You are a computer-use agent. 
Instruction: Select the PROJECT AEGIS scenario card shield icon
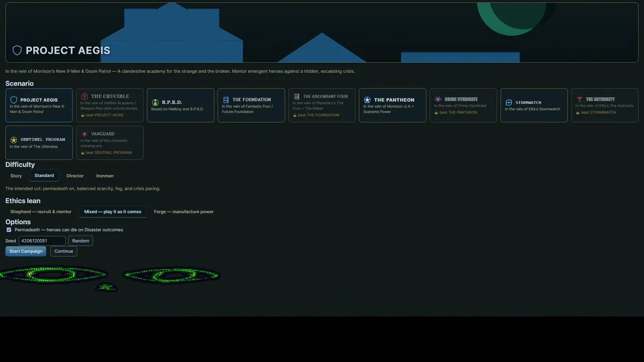(14, 100)
